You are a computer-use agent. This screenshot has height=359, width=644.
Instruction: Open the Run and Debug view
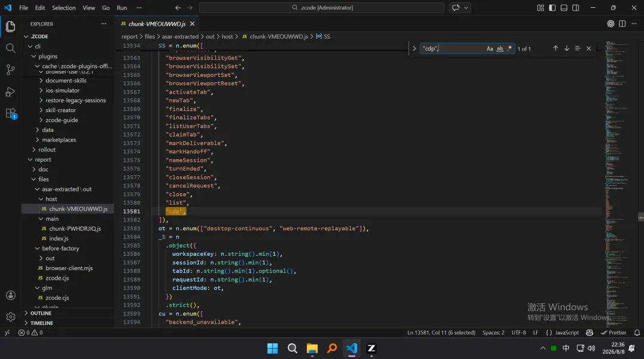pyautogui.click(x=11, y=92)
